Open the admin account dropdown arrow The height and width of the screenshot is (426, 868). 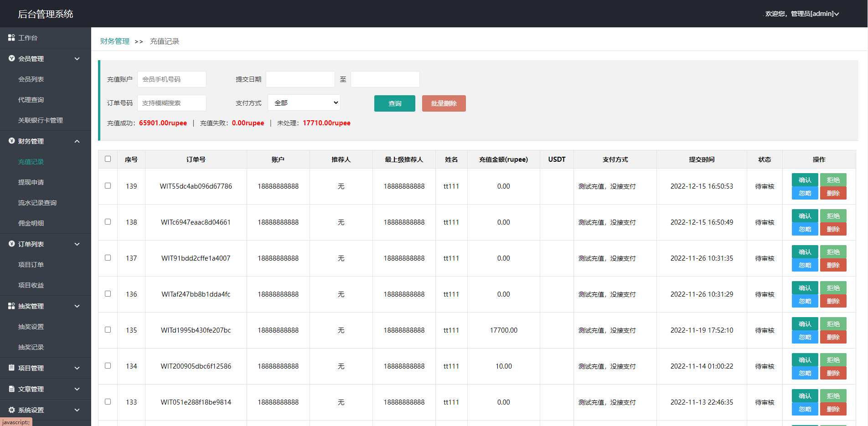click(837, 14)
